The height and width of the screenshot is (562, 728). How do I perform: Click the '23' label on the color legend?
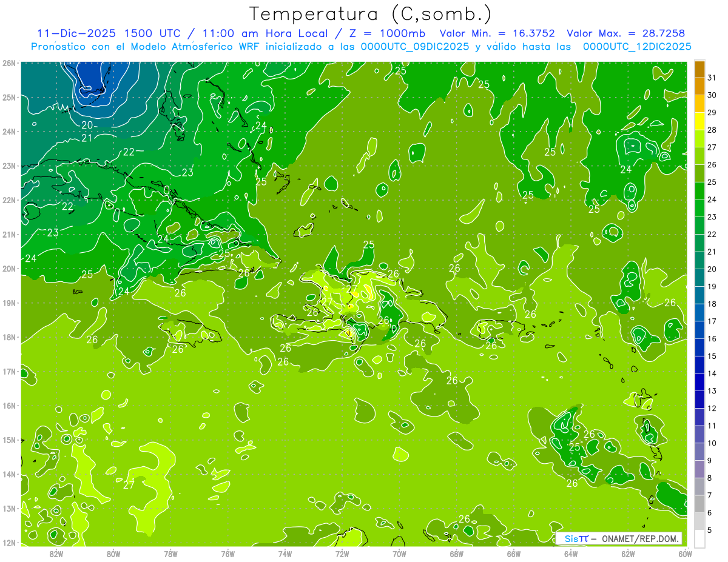click(712, 217)
